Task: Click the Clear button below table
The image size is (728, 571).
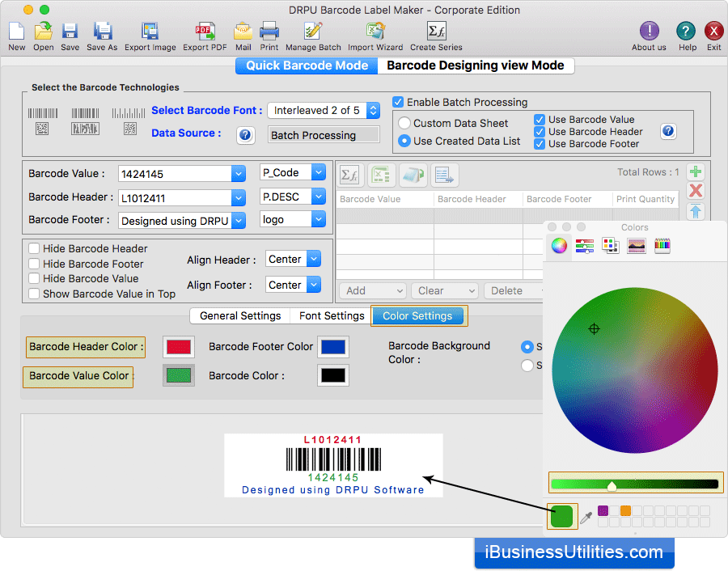Action: pyautogui.click(x=445, y=290)
